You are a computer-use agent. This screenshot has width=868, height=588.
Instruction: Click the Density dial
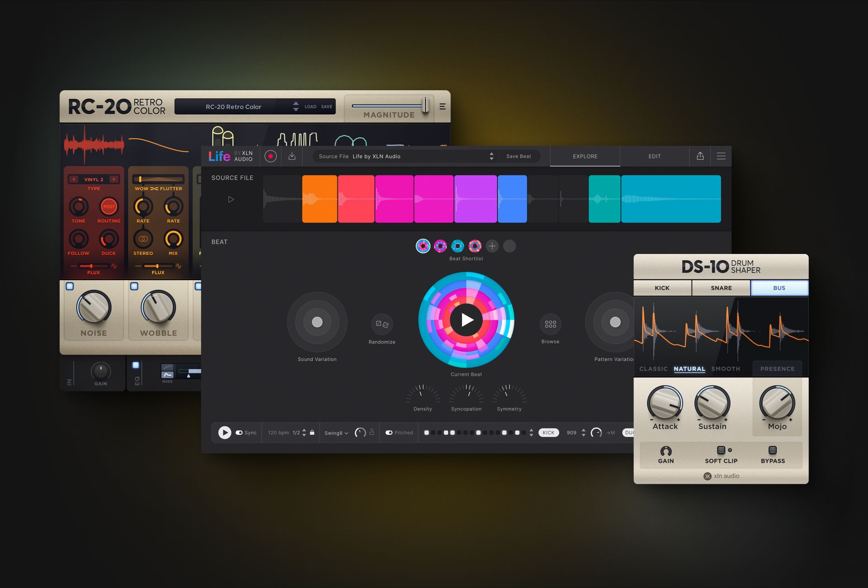(423, 393)
